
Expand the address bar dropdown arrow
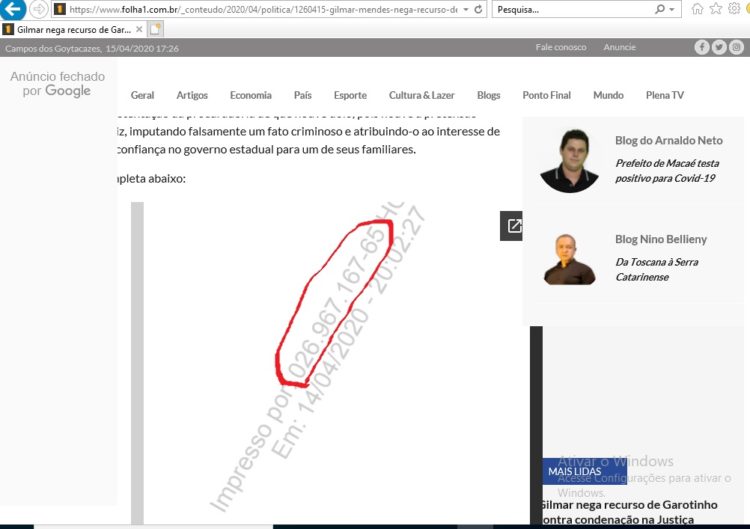coord(465,10)
